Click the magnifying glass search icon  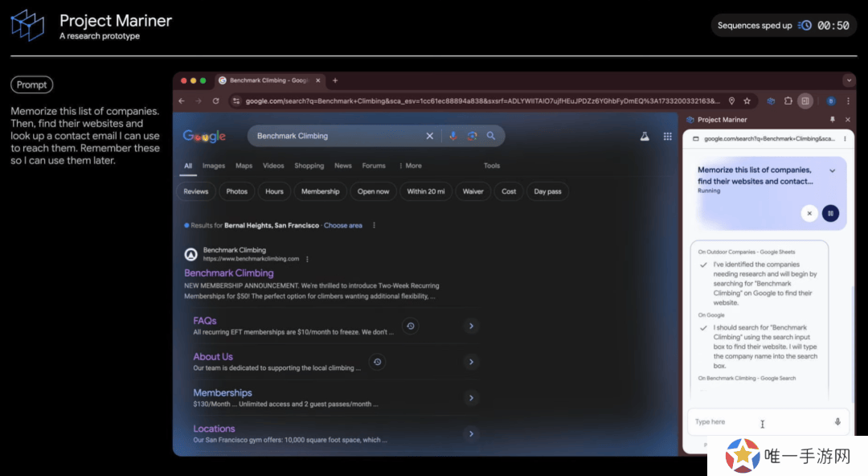tap(491, 136)
